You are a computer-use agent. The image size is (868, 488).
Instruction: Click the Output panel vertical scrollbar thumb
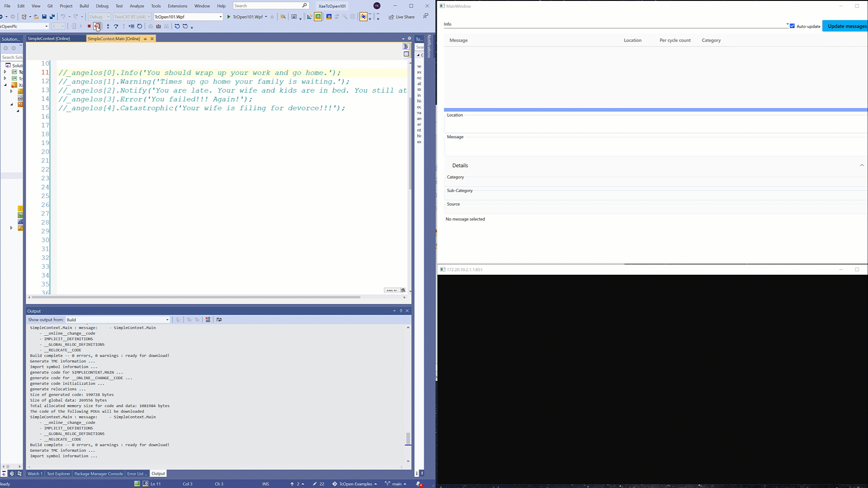(408, 438)
